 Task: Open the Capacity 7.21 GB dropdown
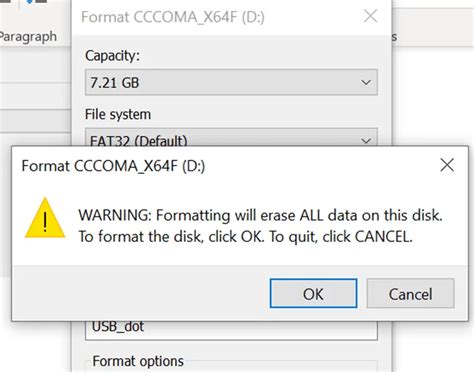point(231,82)
